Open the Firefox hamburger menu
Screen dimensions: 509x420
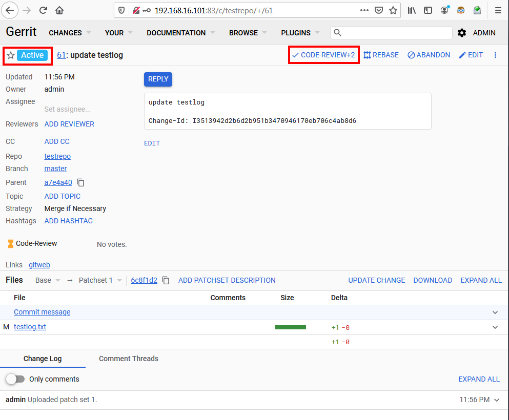point(498,10)
